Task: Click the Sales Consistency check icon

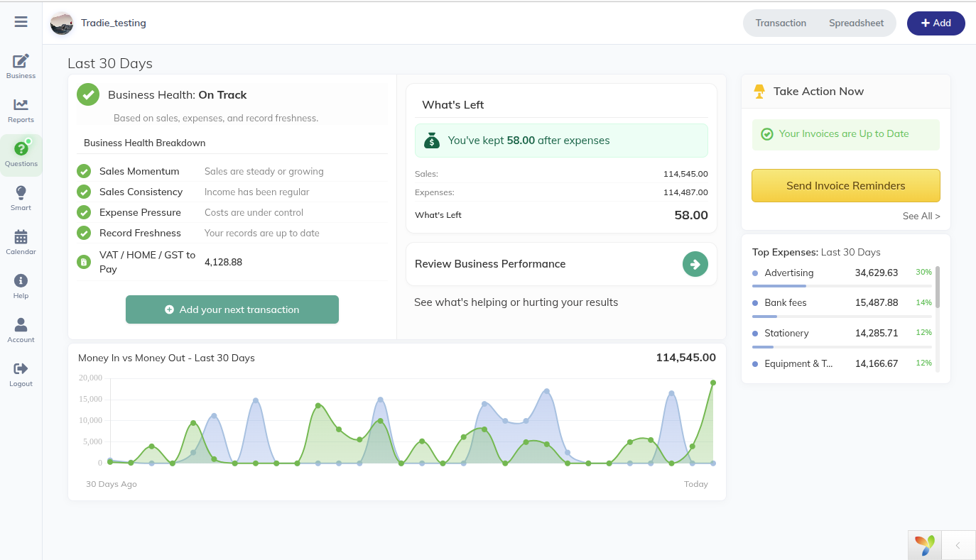Action: tap(84, 192)
